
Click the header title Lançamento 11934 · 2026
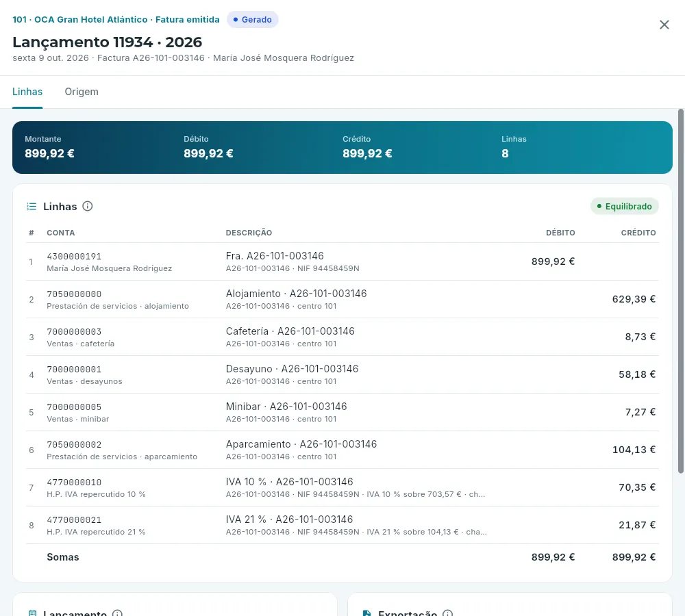tap(108, 42)
